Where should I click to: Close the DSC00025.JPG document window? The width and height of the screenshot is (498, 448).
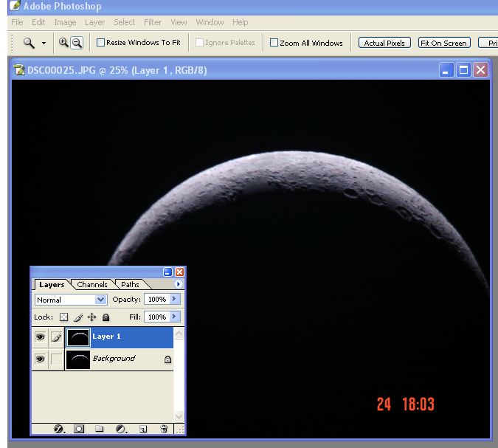tap(480, 70)
